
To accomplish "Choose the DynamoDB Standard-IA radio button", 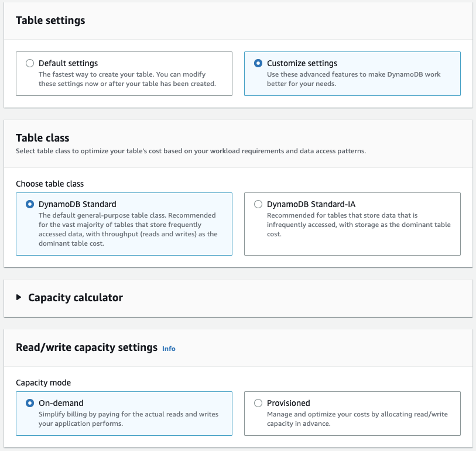I will coord(258,205).
